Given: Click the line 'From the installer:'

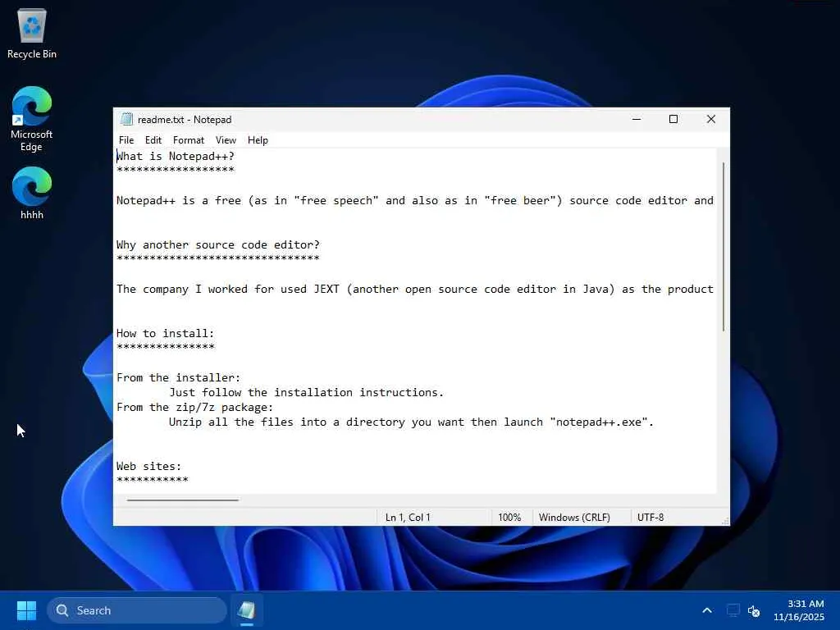Looking at the screenshot, I should pos(178,377).
